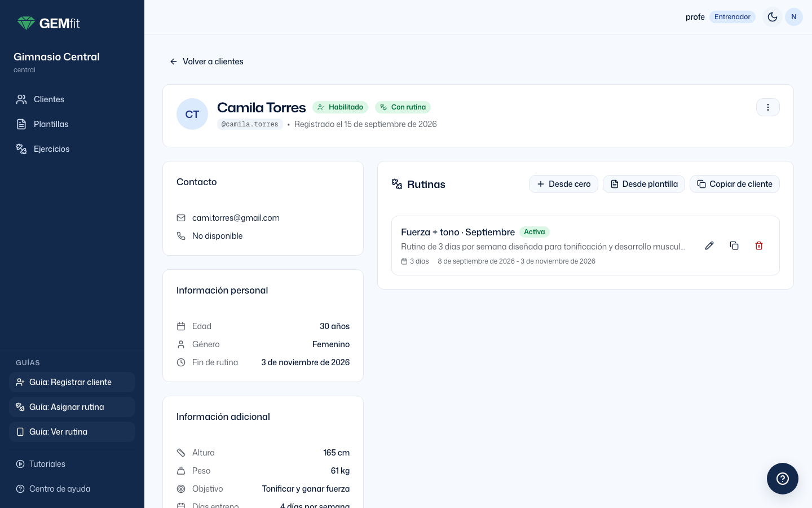Click the phone icon beside No disponible
The image size is (812, 508).
[x=181, y=236]
